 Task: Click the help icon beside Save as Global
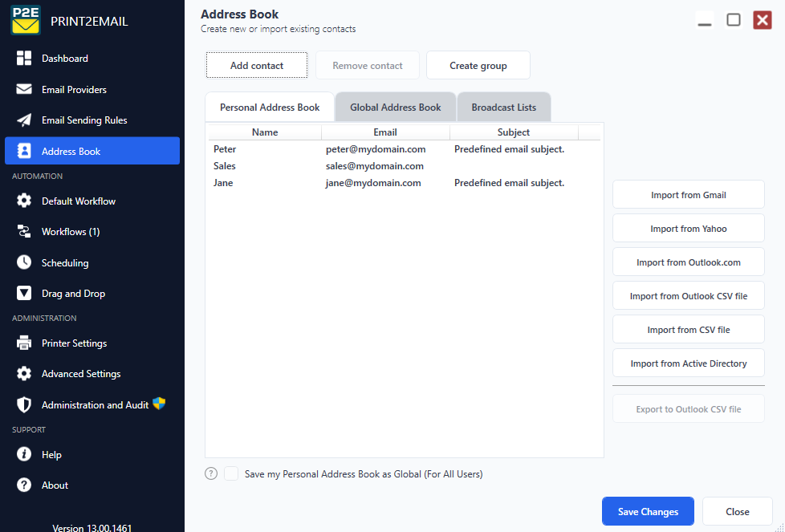pos(211,473)
